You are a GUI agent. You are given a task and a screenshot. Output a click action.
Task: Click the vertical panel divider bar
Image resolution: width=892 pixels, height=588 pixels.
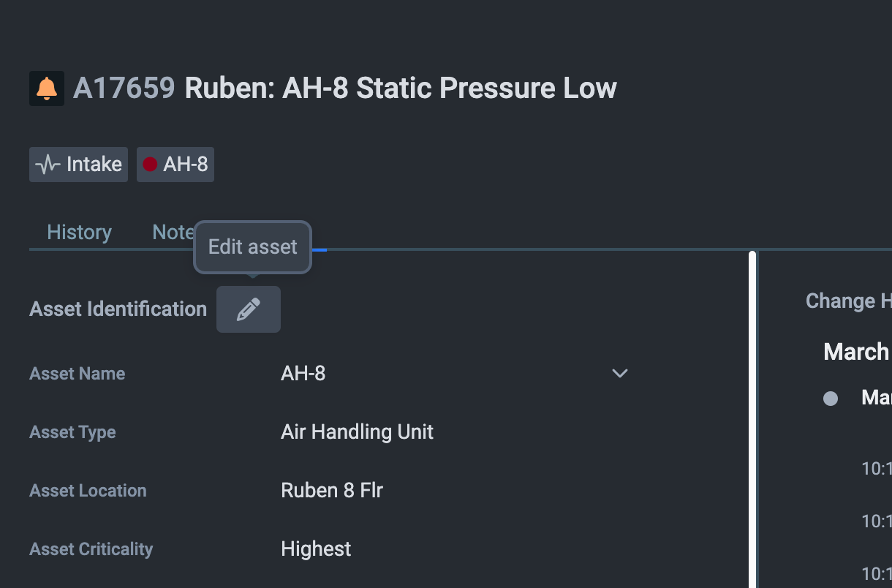click(x=752, y=417)
